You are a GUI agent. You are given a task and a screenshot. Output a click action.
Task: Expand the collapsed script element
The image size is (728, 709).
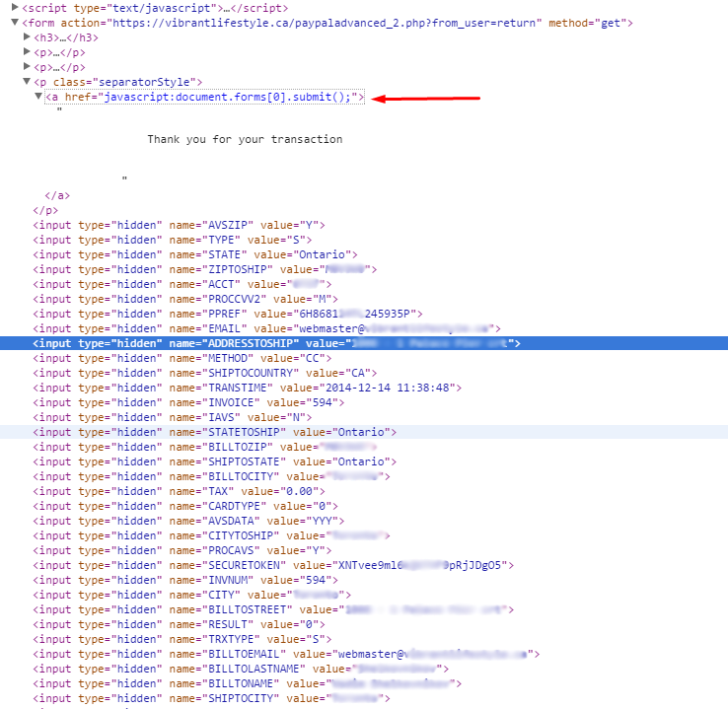[15, 8]
